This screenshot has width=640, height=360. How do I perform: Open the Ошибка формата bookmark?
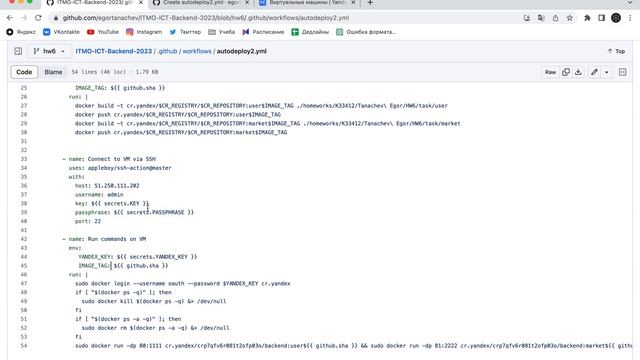(366, 32)
